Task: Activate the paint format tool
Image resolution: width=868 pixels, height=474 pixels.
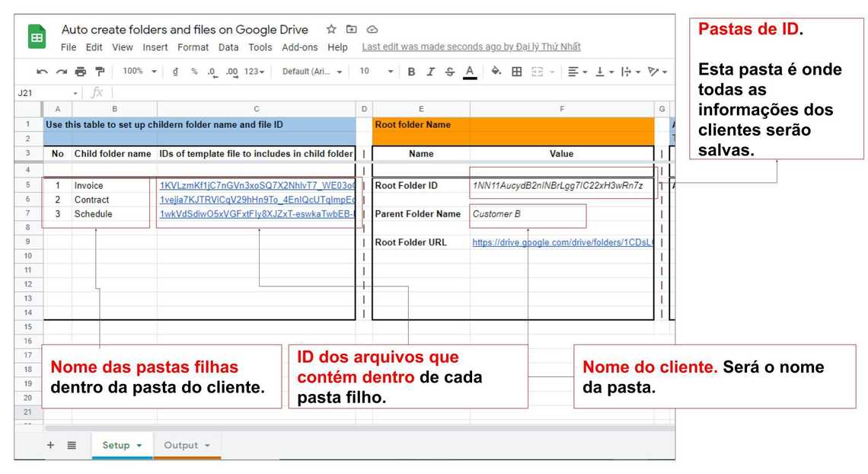Action: coord(101,72)
